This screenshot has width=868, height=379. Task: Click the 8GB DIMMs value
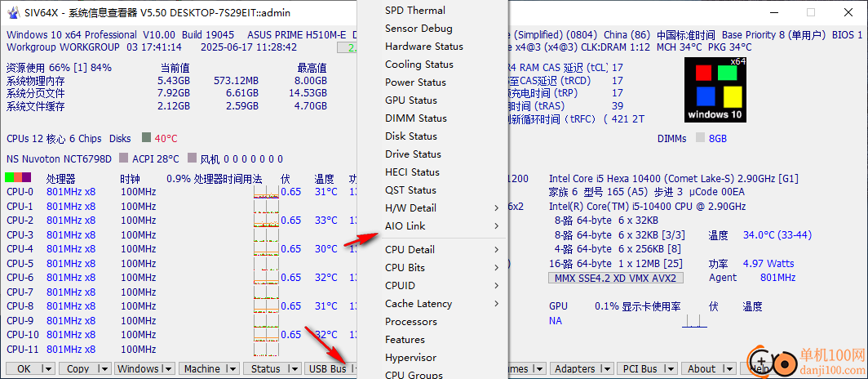[717, 138]
